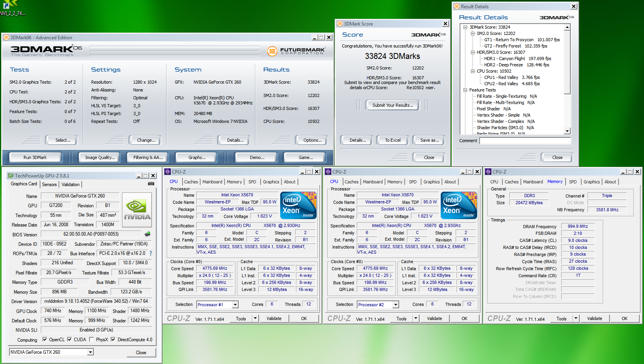This screenshot has height=364, width=644.
Task: Click the NVIDIA logo in GPU-Z
Action: pos(137,210)
